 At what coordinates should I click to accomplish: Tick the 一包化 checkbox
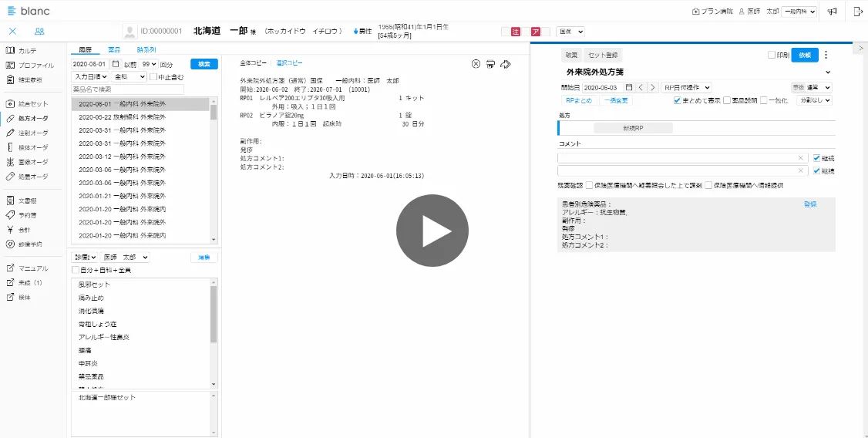pyautogui.click(x=764, y=100)
